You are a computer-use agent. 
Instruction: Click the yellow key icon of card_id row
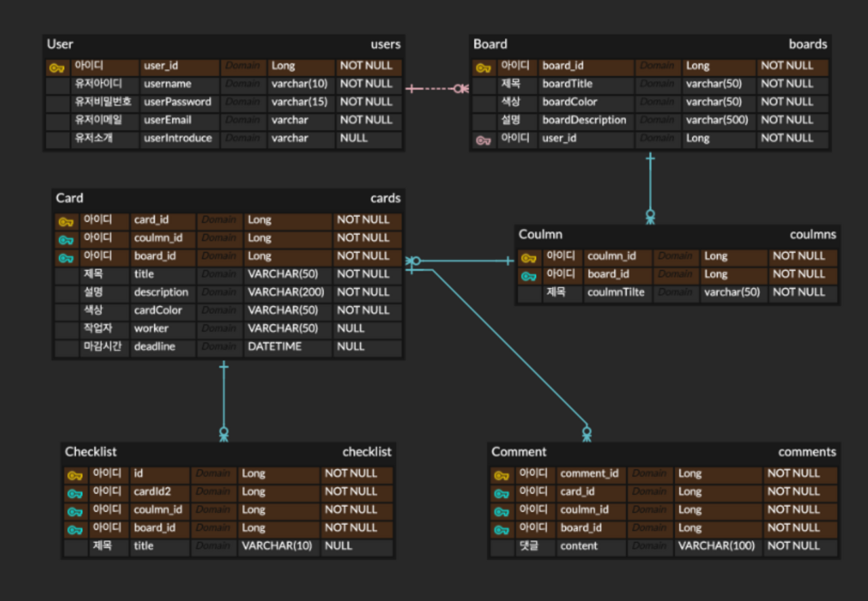66,221
